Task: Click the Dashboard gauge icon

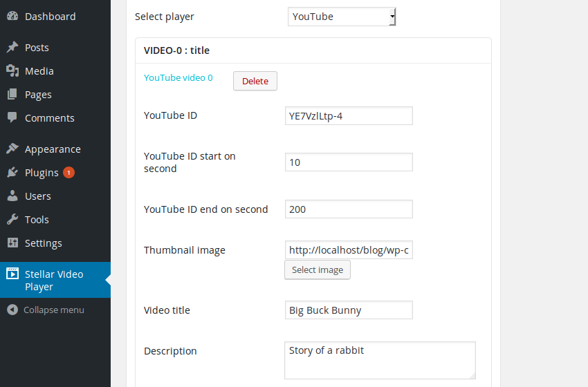Action: tap(12, 16)
